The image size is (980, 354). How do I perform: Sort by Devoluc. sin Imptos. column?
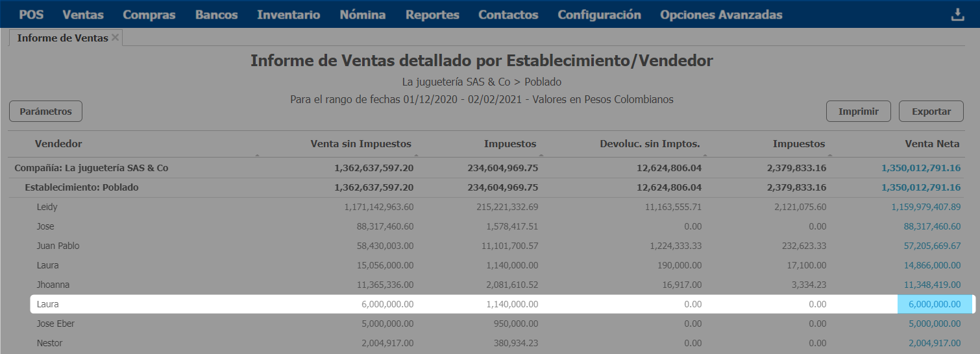[x=650, y=144]
